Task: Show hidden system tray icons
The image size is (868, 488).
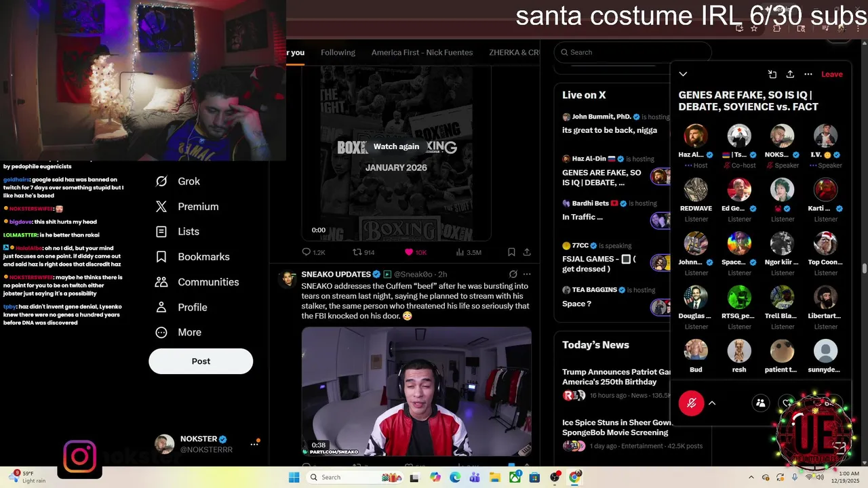Action: point(751,477)
